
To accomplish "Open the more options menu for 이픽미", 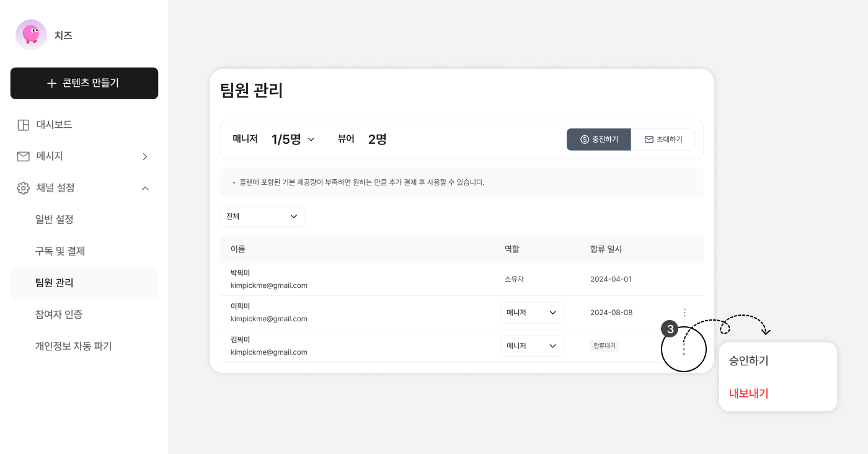I will [684, 313].
